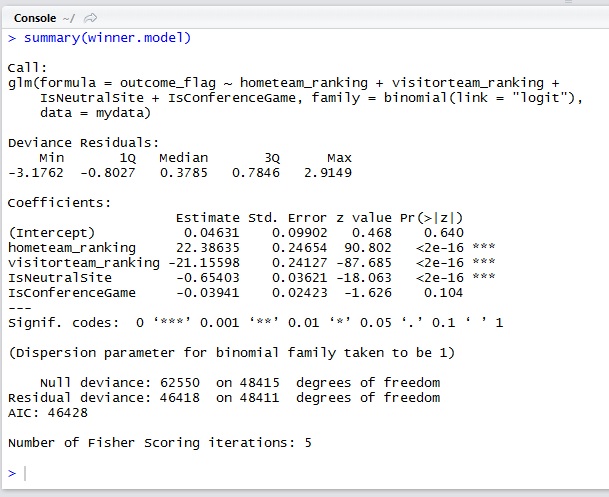Click the Null deviance value 62550
Screen dimensions: 609x497
pyautogui.click(x=180, y=383)
